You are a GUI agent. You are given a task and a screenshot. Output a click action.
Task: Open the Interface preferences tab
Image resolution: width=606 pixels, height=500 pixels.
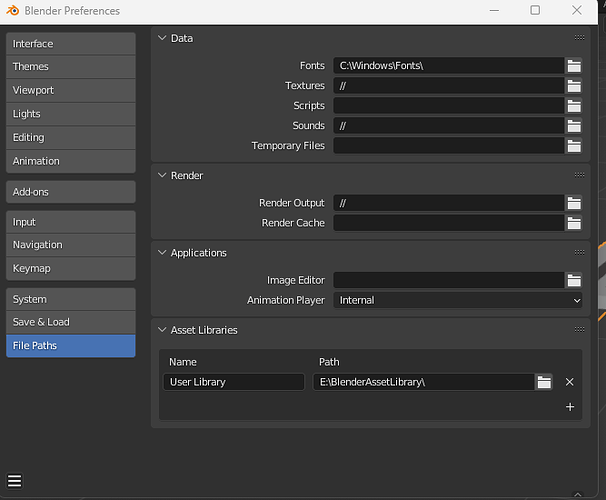coord(71,44)
